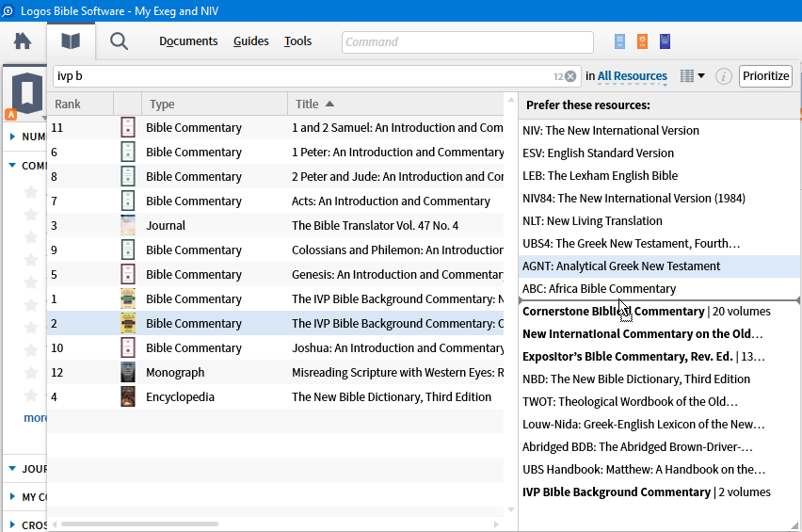Open the Search magnifier icon
This screenshot has height=532, width=802.
(x=120, y=40)
